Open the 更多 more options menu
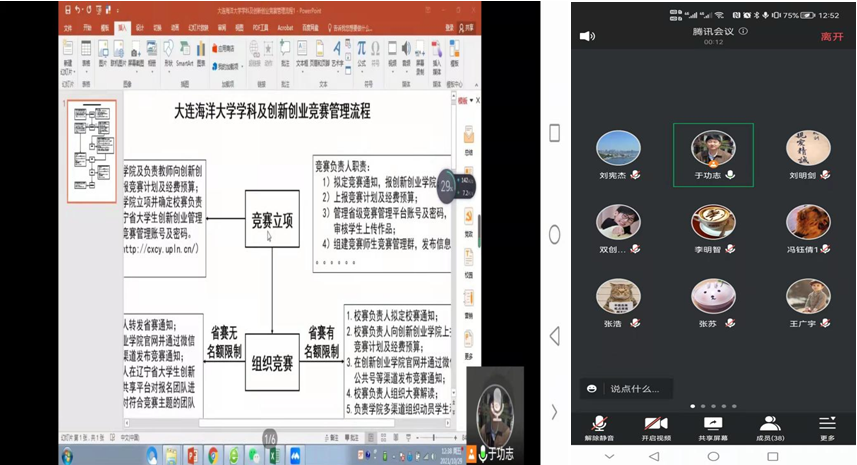 (x=827, y=428)
